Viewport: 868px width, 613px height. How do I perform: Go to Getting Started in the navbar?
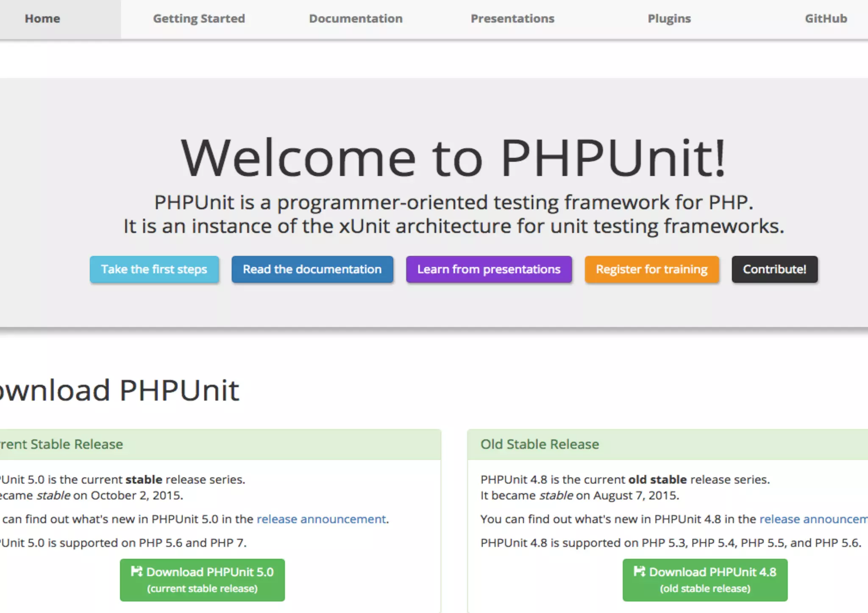pyautogui.click(x=199, y=19)
